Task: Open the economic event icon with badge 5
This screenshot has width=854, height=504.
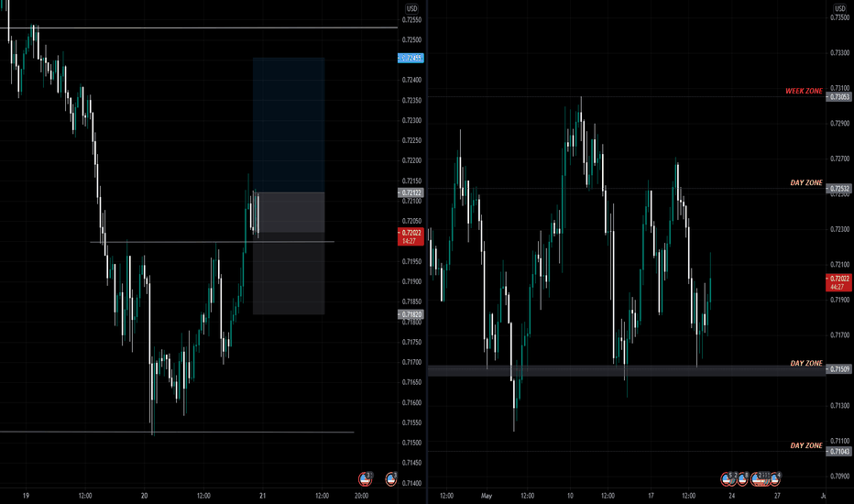Action: (727, 479)
